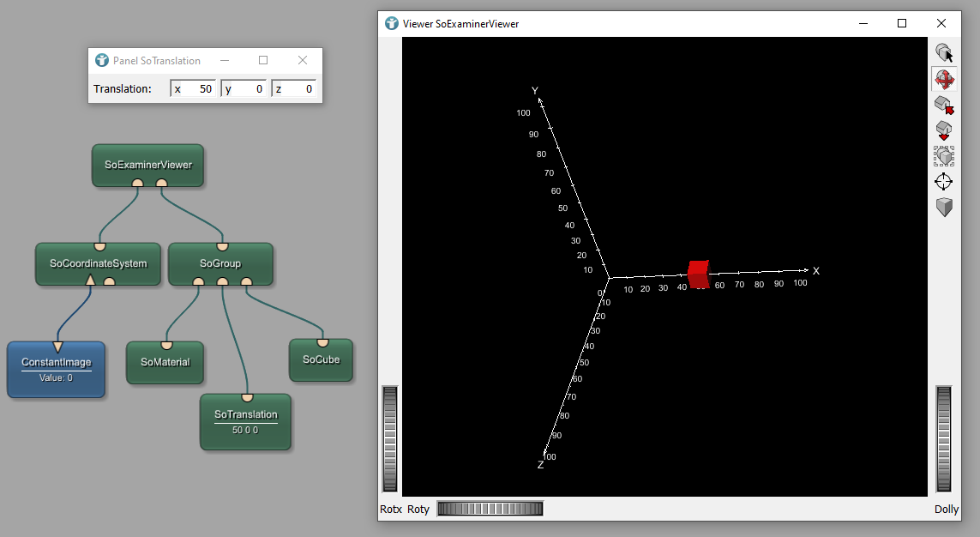Select the pick/interaction mode icon

(944, 53)
